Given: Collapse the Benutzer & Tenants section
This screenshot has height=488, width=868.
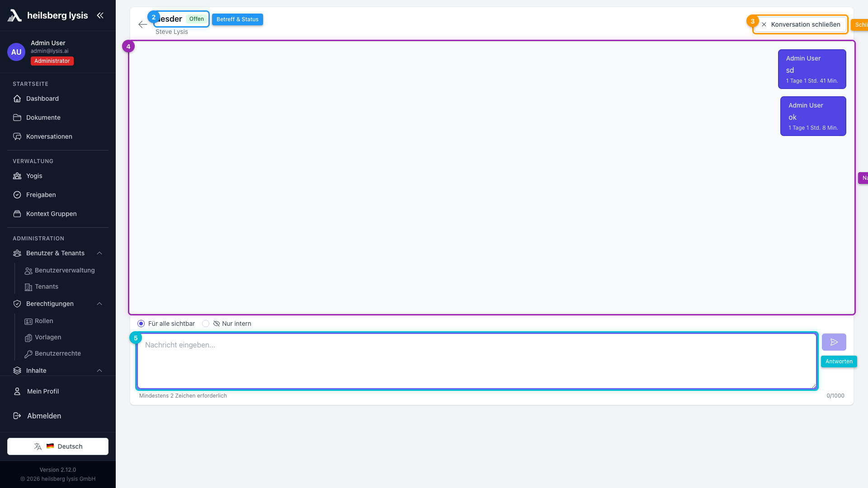Looking at the screenshot, I should 99,253.
